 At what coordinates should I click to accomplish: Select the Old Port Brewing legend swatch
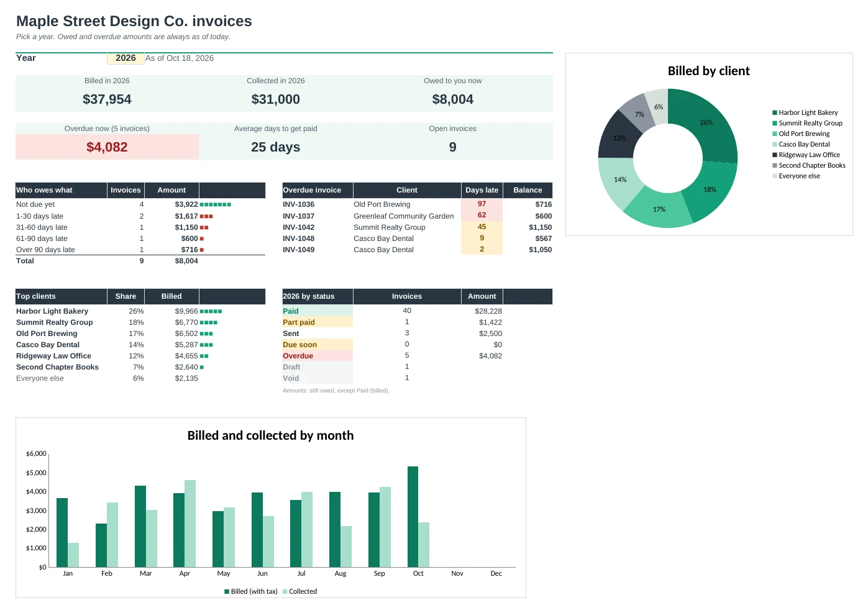775,134
